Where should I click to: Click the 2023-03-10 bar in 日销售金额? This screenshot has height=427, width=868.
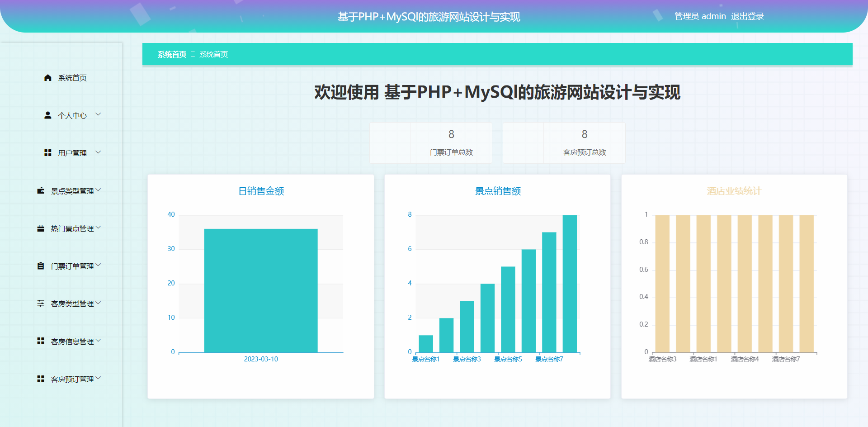(261, 290)
